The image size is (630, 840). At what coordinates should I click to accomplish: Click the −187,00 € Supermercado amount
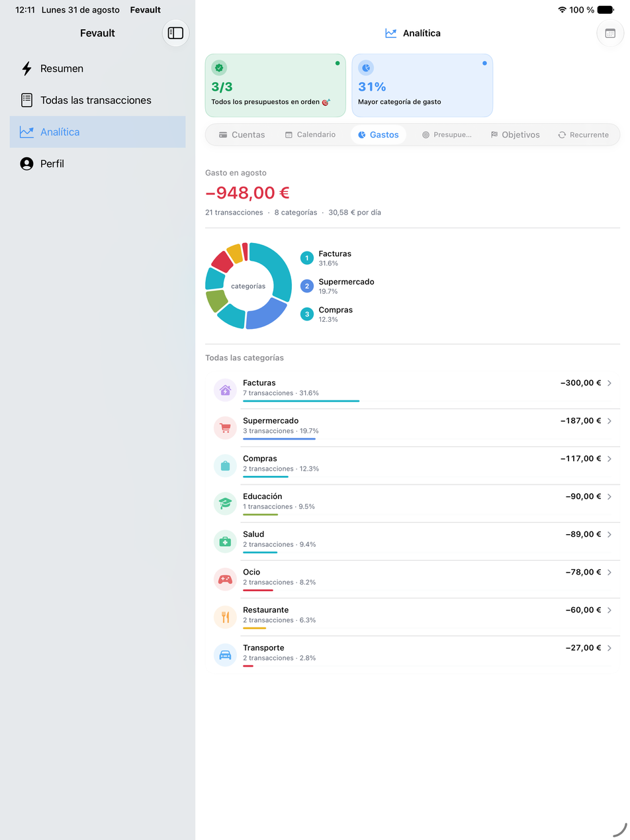point(580,420)
